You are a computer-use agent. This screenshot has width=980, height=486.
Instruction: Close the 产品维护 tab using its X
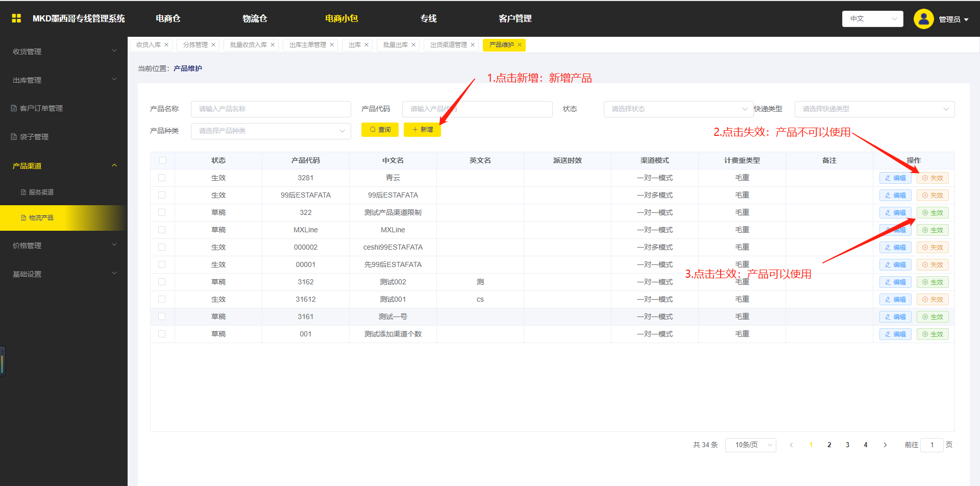tap(520, 45)
